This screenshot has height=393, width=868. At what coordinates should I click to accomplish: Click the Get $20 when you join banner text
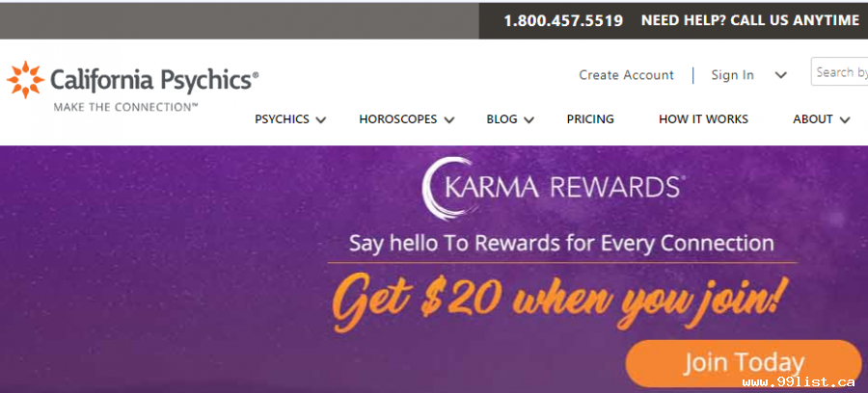(x=558, y=301)
